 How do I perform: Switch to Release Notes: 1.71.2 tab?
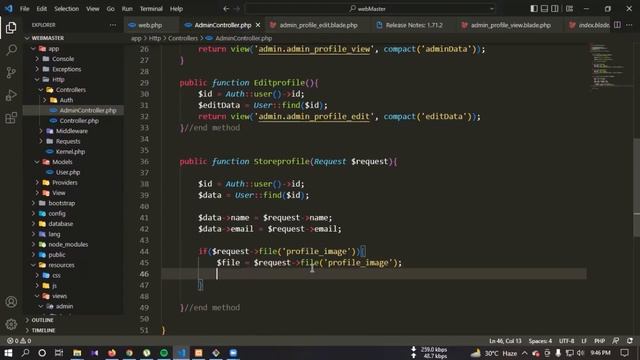[414, 25]
